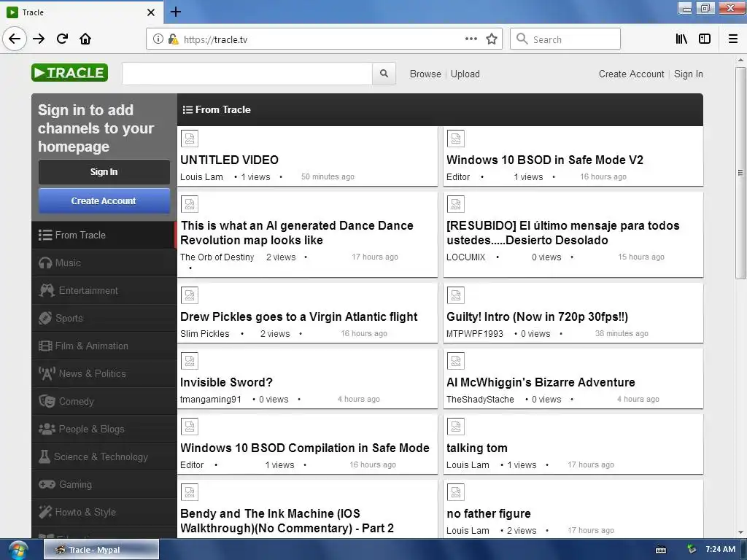Click the browser forward arrow
747x560 pixels.
click(x=39, y=39)
